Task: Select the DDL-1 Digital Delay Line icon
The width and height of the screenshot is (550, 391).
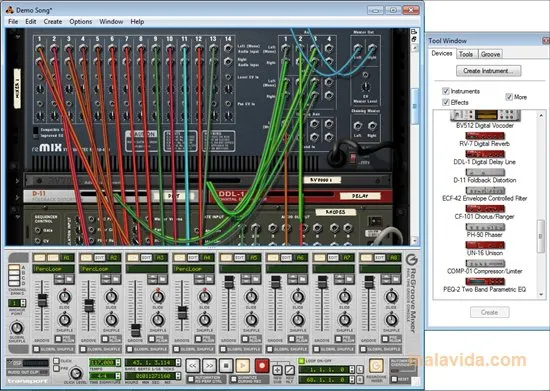Action: click(x=485, y=154)
